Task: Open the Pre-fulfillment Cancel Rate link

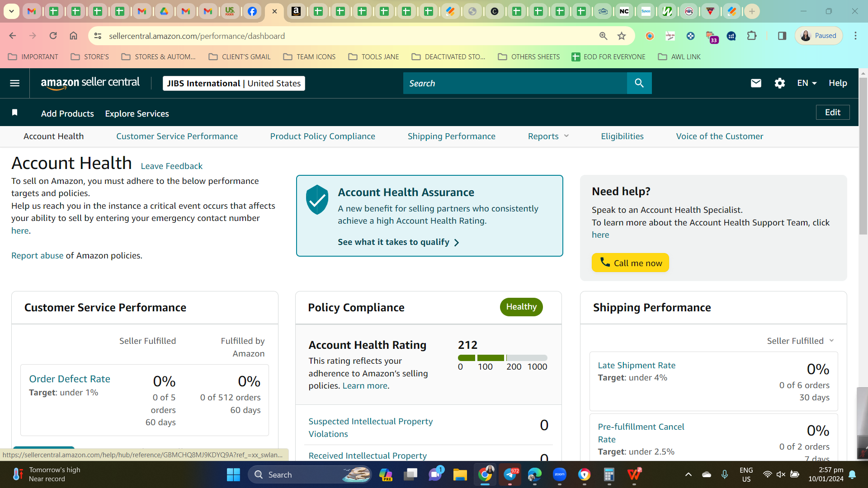Action: [641, 433]
